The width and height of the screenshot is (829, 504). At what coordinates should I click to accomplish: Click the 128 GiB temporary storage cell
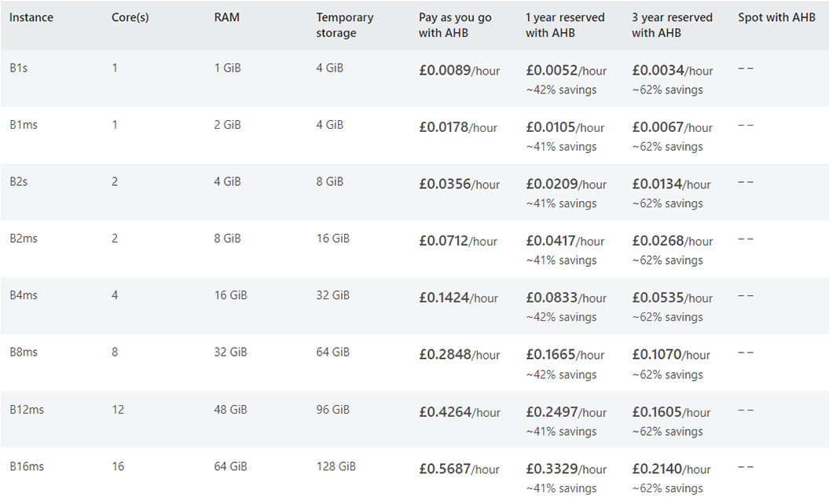coord(336,466)
